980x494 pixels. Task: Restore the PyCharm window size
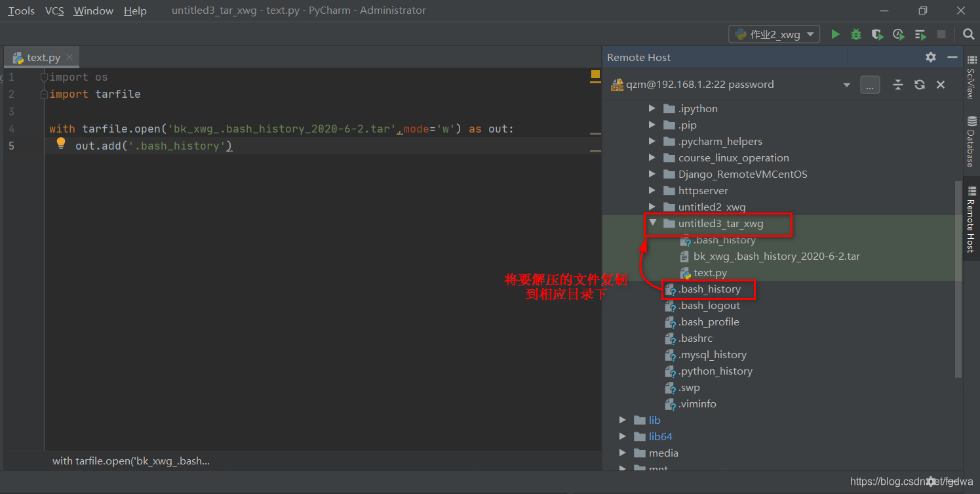click(923, 10)
